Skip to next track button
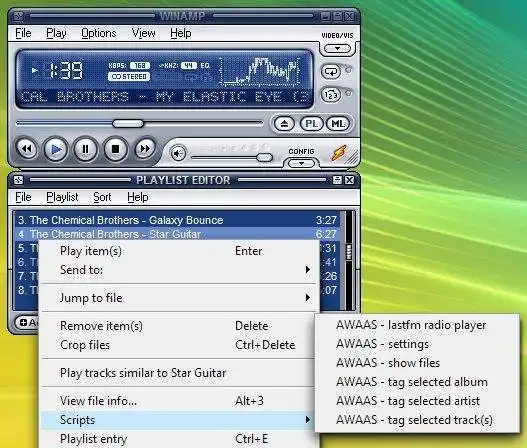 (x=145, y=149)
